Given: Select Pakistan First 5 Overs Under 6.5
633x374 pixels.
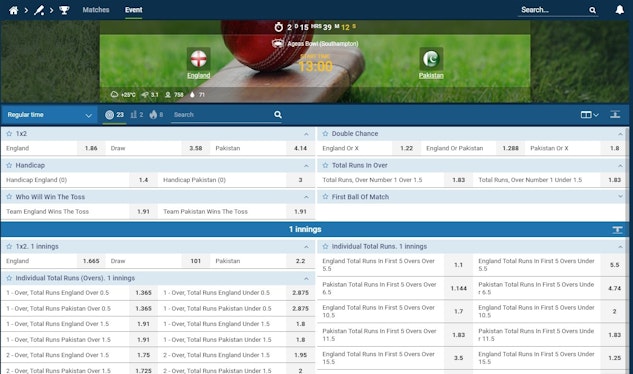Looking at the screenshot, I should pyautogui.click(x=614, y=288).
